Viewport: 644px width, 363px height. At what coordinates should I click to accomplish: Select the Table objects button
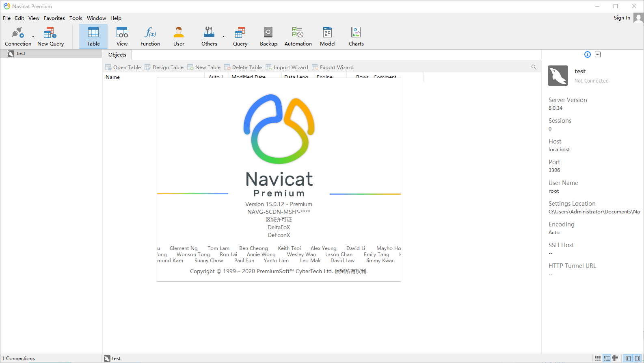[x=93, y=36]
